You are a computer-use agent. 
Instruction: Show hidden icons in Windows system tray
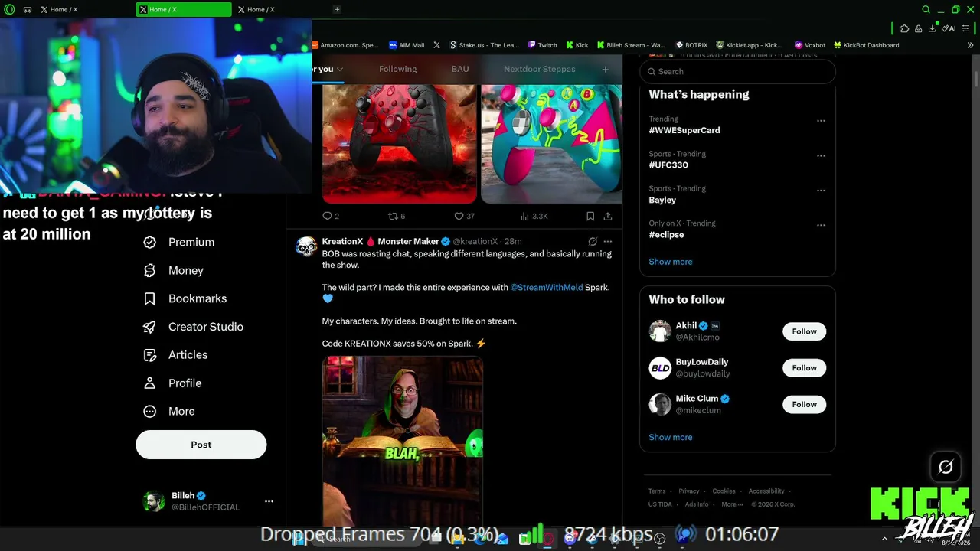pyautogui.click(x=884, y=539)
